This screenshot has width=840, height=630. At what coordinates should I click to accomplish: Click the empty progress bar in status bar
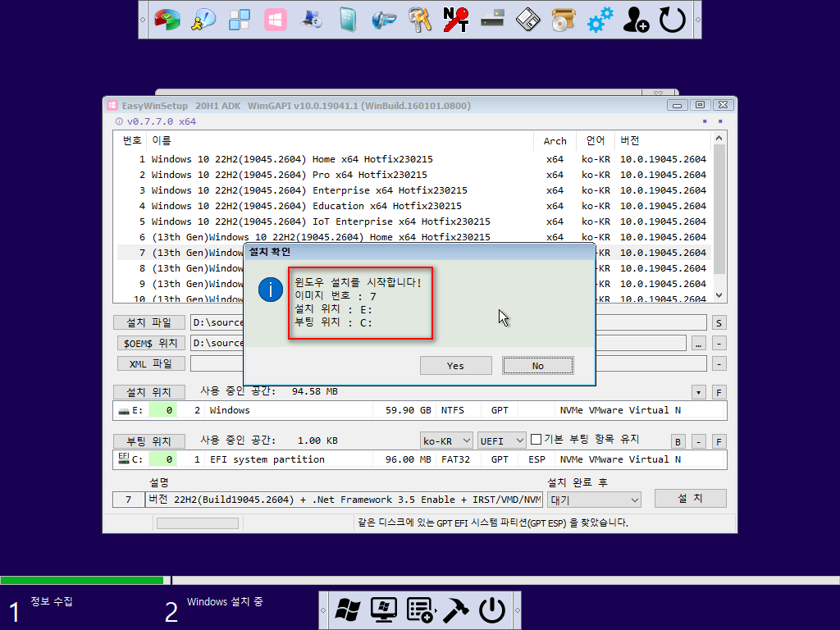(x=198, y=523)
